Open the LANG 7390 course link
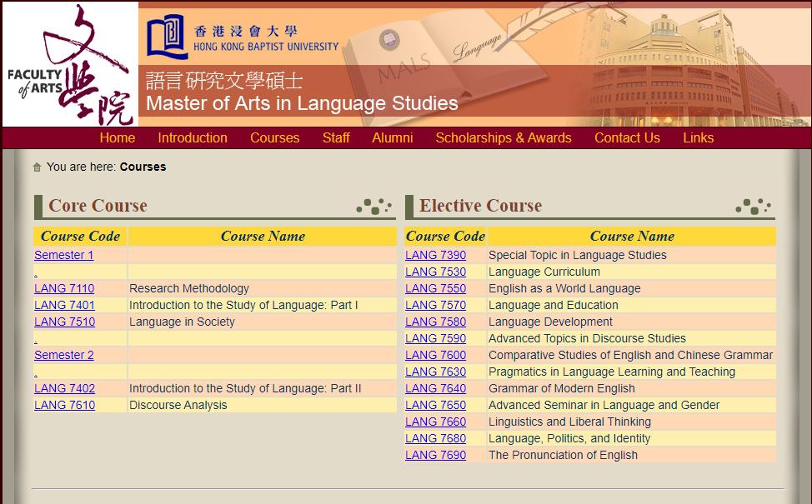This screenshot has height=504, width=812. (435, 255)
